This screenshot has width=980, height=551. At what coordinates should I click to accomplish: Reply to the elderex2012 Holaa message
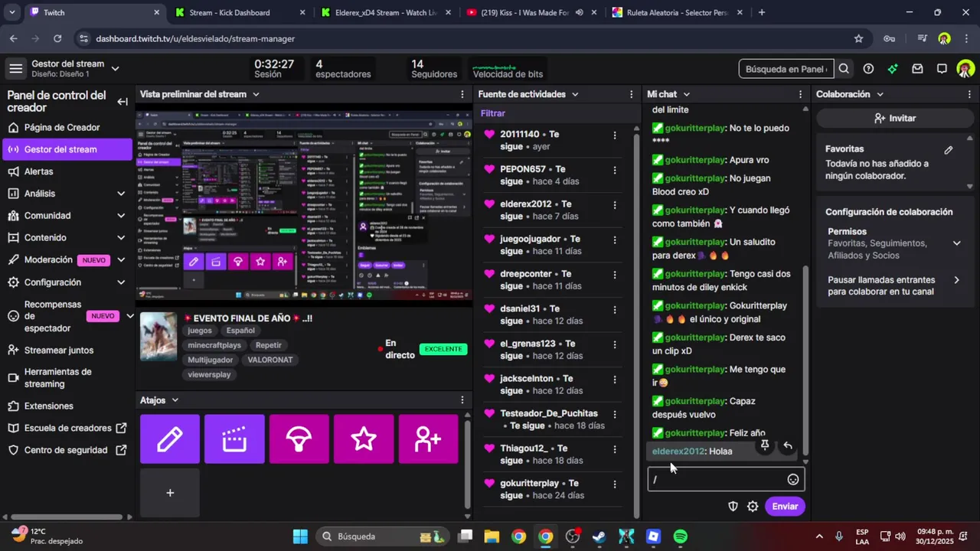pyautogui.click(x=788, y=445)
